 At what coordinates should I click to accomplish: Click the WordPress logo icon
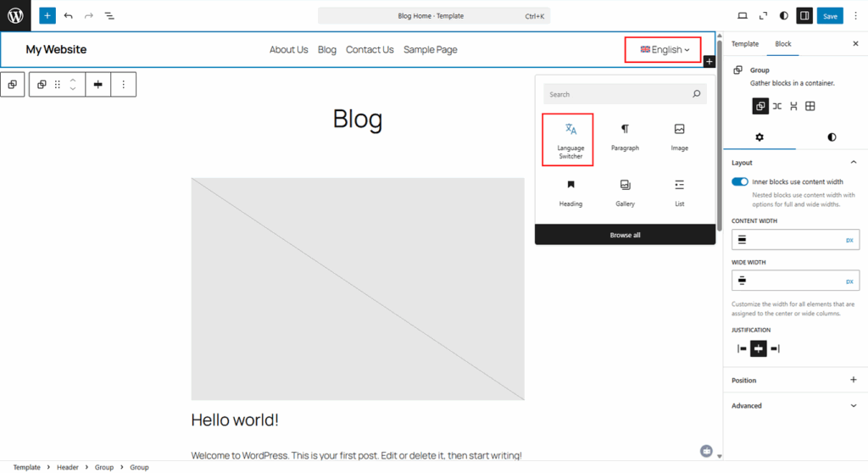(15, 15)
